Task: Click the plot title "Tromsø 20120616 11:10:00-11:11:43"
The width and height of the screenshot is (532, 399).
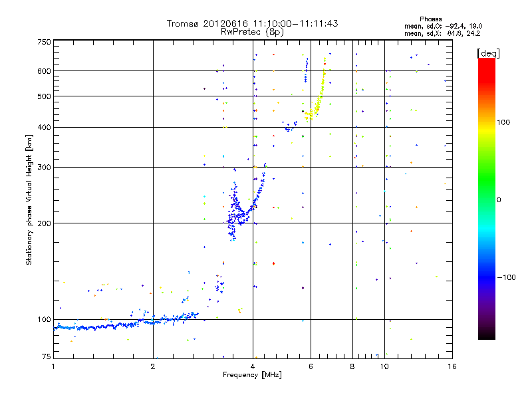Action: (x=252, y=23)
